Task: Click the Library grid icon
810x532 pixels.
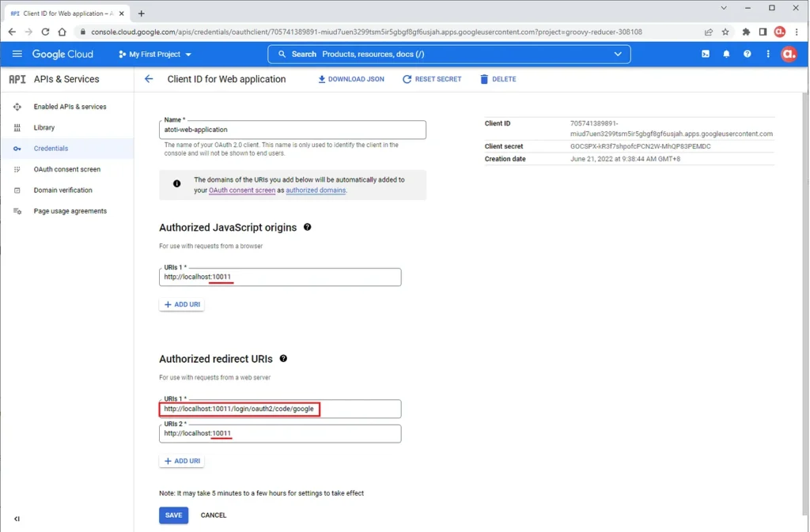Action: coord(17,127)
